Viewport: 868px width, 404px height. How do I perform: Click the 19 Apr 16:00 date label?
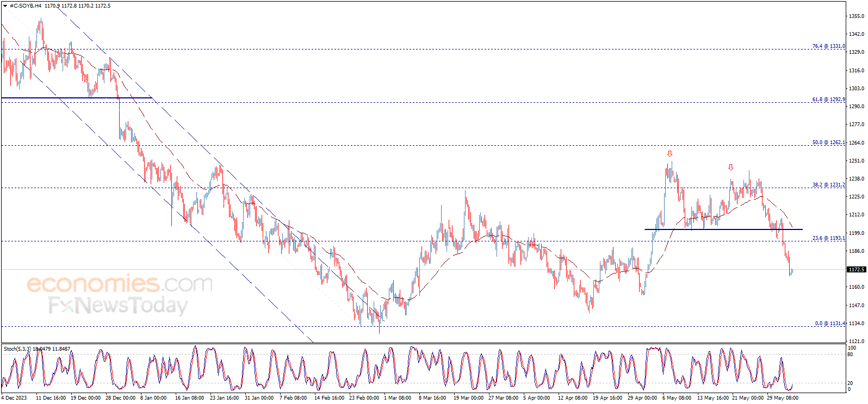[608, 398]
